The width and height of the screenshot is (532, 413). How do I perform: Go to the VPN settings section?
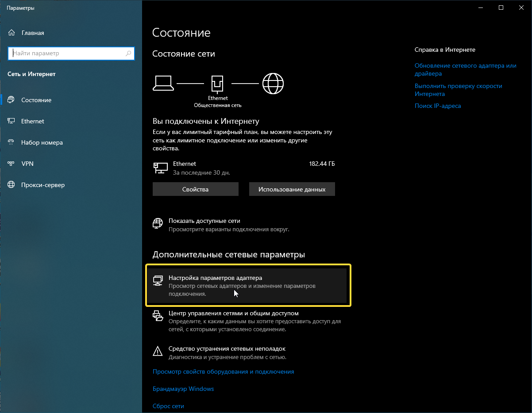(x=71, y=164)
